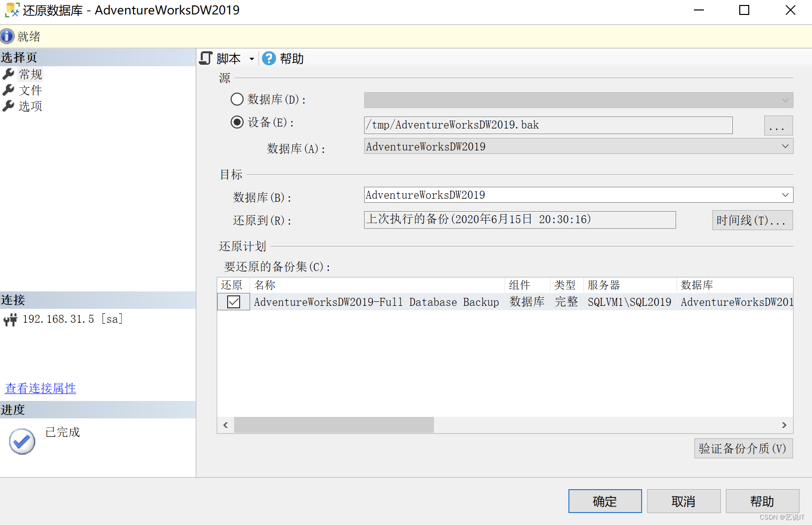This screenshot has height=525, width=812.
Task: Open the Script (脚本) dropdown arrow
Action: 252,59
